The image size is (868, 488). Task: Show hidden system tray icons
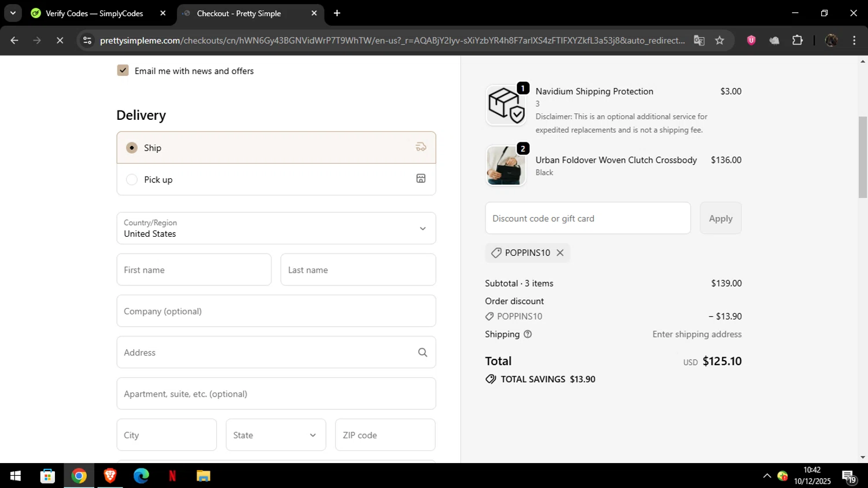767,476
